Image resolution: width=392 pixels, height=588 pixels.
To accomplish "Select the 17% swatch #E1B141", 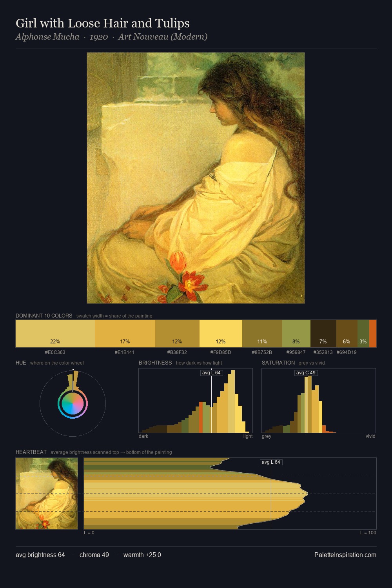I will click(125, 334).
